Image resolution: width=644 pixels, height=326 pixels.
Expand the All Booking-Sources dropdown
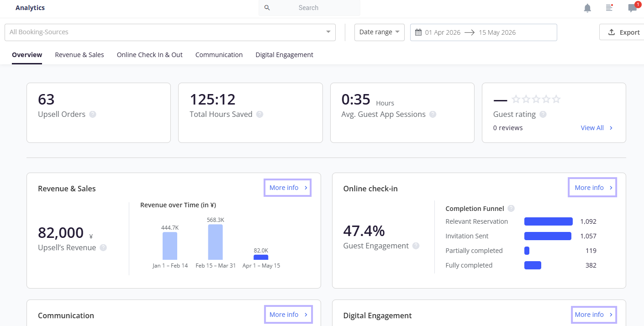pos(170,32)
